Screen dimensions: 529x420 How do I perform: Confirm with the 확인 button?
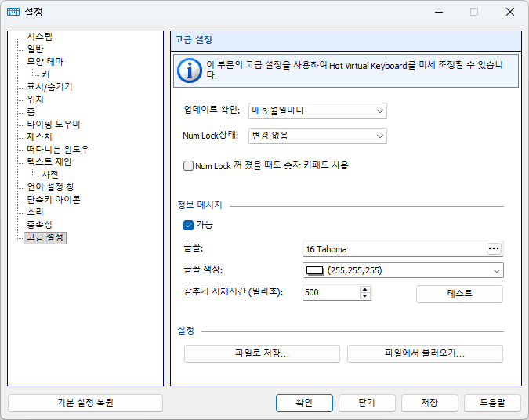(304, 403)
